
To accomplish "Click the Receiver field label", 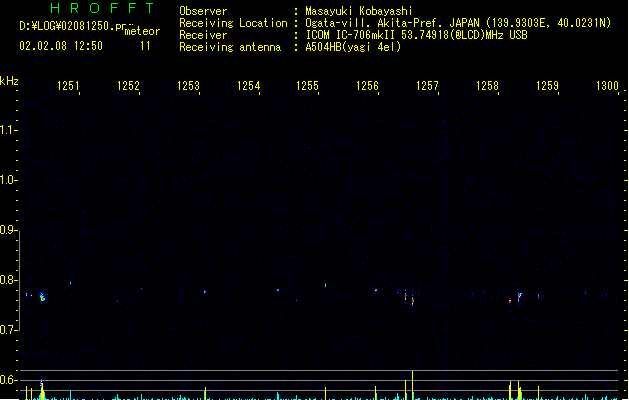I will coord(203,35).
